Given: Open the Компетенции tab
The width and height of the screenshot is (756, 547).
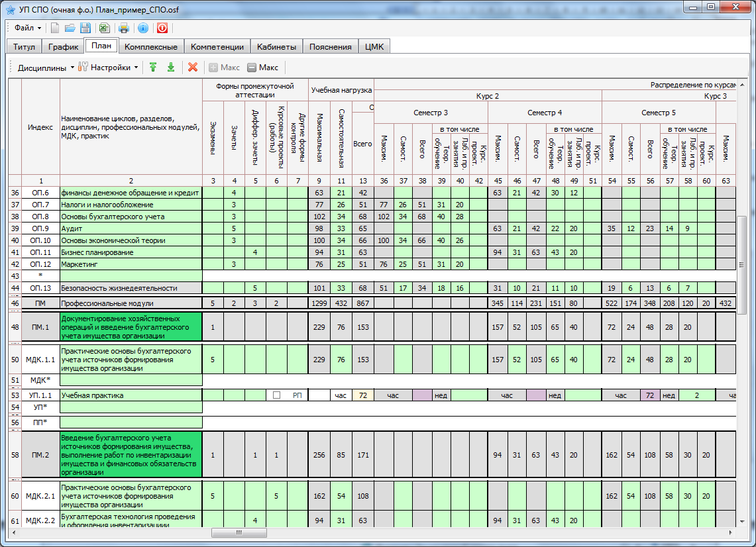Looking at the screenshot, I should 217,47.
